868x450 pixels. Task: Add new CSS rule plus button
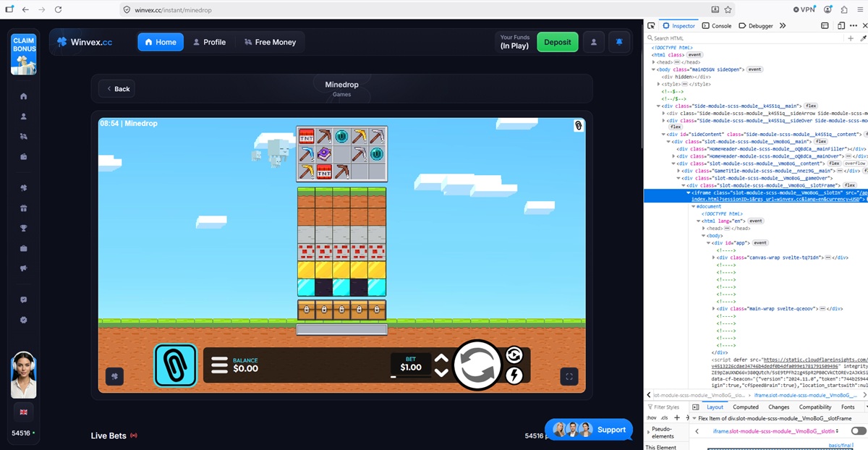[677, 417]
